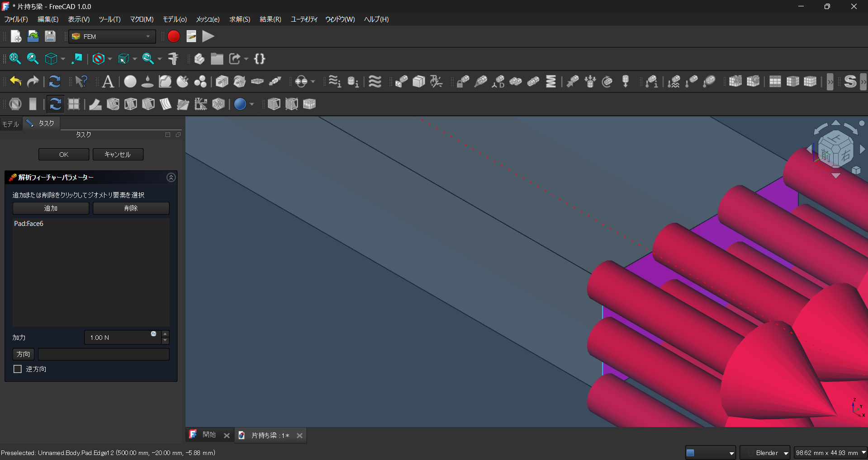
Task: Click the spring constraint icon
Action: click(x=551, y=81)
